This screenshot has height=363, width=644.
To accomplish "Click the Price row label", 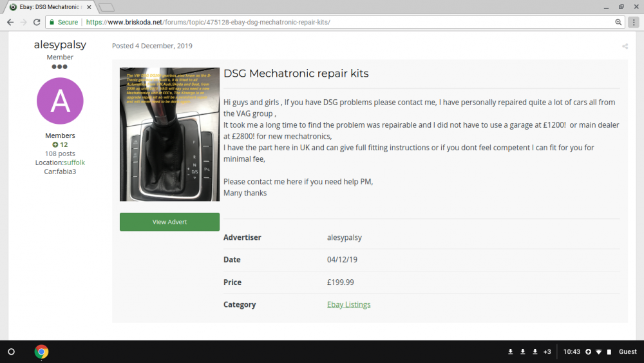I will coord(232,282).
